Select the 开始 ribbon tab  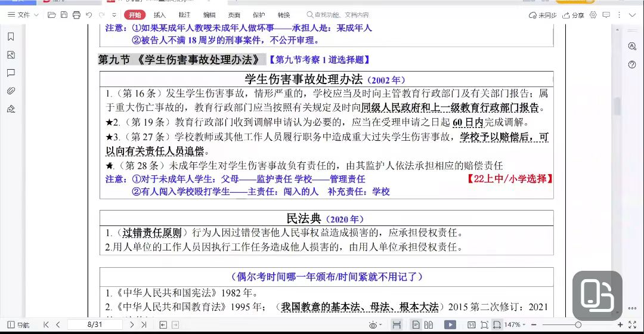pyautogui.click(x=135, y=15)
